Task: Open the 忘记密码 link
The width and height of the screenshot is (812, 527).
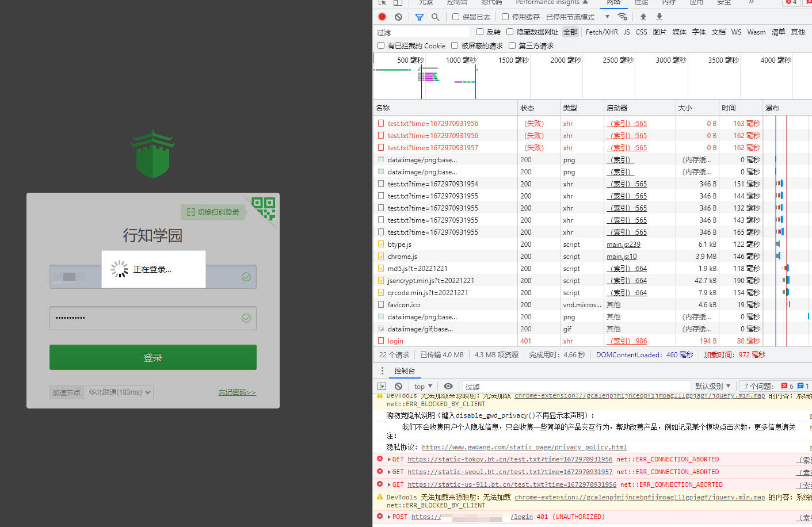Action: pos(237,392)
